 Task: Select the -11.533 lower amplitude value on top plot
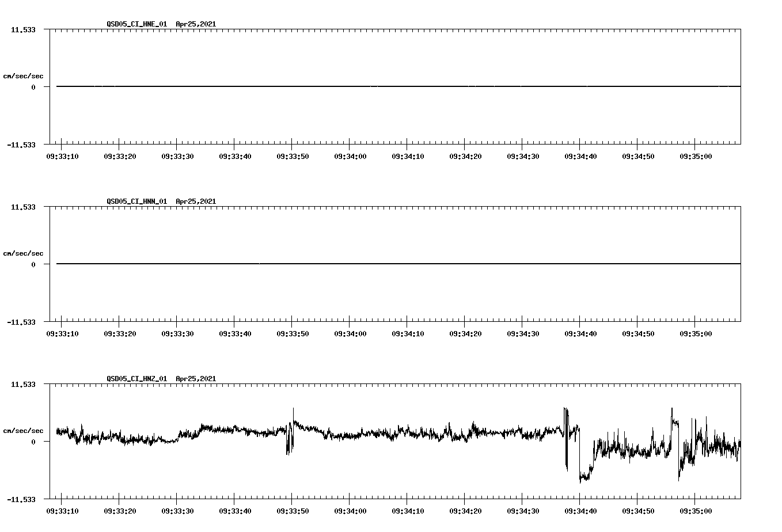[21, 146]
